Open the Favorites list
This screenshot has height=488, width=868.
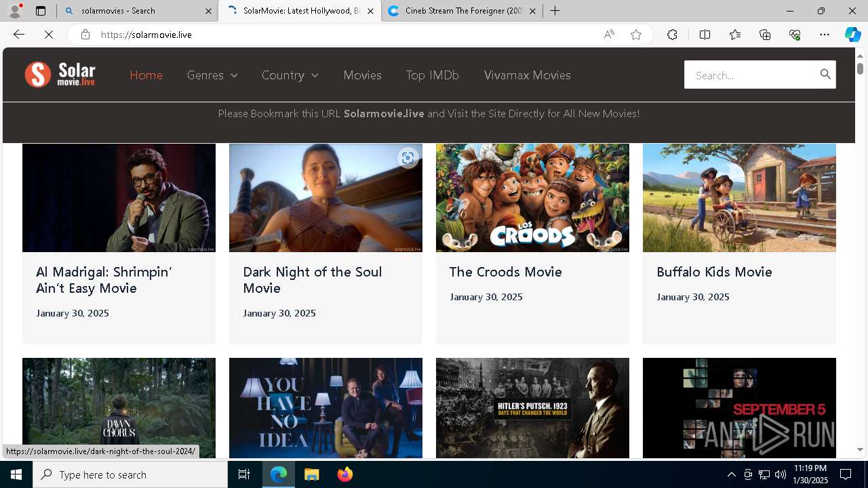[735, 35]
